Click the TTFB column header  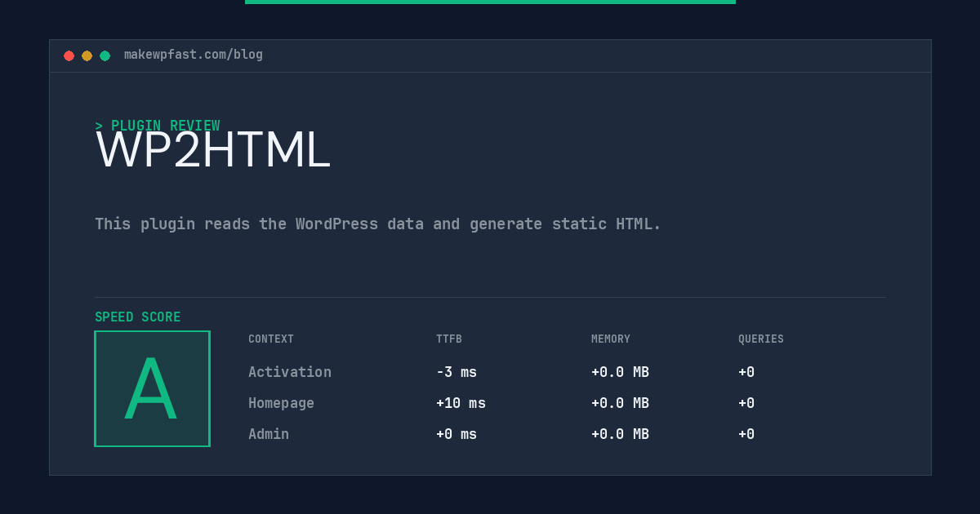click(x=449, y=339)
